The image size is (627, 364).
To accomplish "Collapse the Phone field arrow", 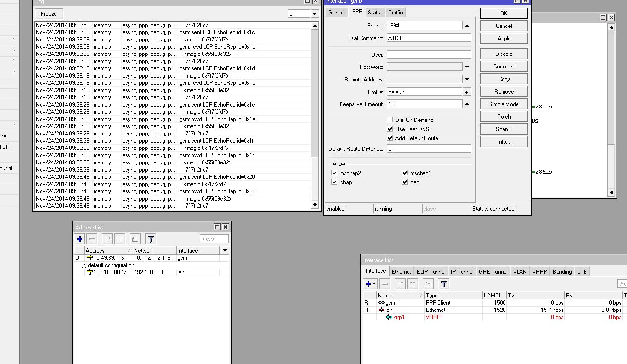I will point(467,26).
